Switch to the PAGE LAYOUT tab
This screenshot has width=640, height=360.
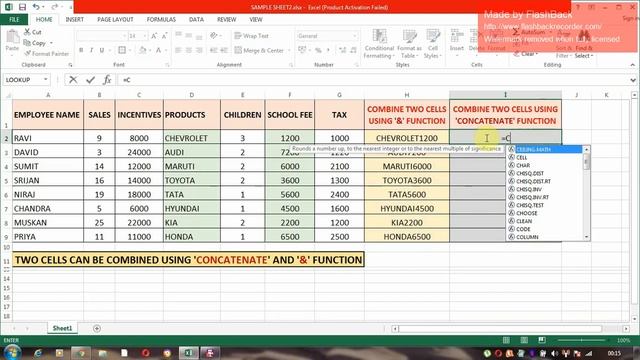(115, 20)
